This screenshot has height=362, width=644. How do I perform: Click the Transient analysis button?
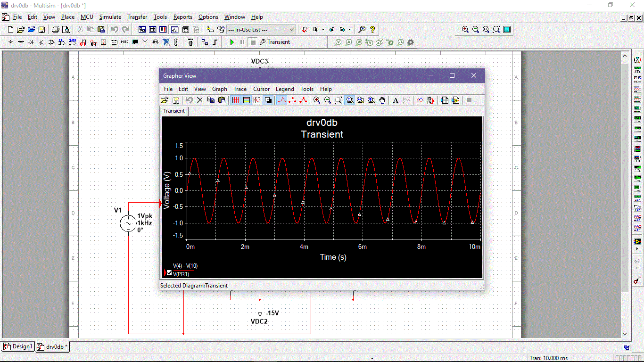pos(275,42)
